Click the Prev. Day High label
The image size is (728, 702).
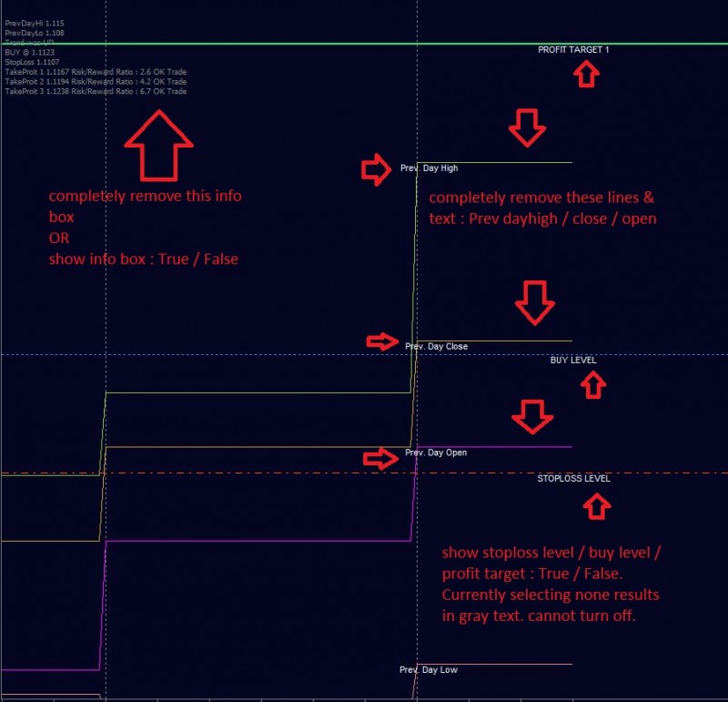click(429, 168)
